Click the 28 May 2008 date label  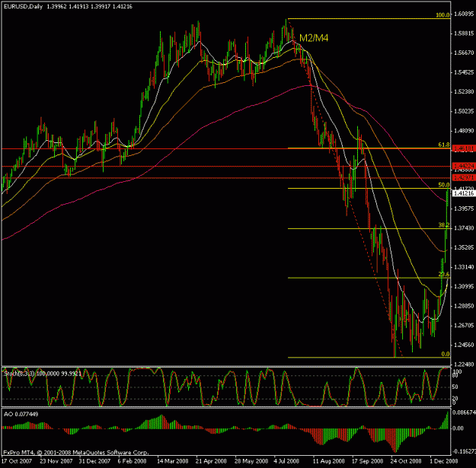click(x=251, y=461)
